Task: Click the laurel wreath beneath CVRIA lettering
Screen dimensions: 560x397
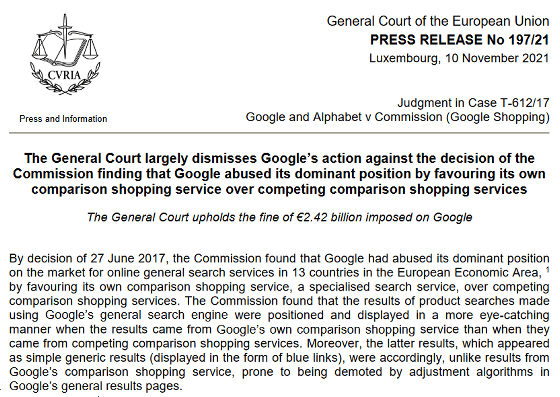Action: (65, 81)
